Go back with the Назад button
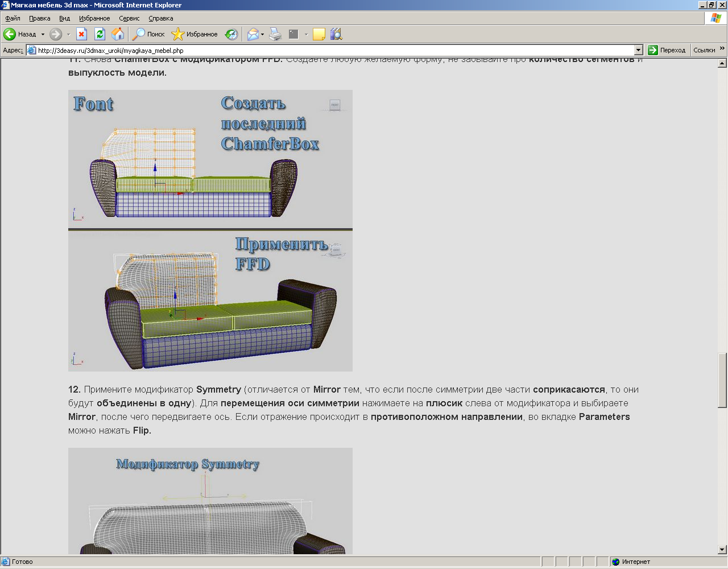This screenshot has height=569, width=728. coord(20,34)
